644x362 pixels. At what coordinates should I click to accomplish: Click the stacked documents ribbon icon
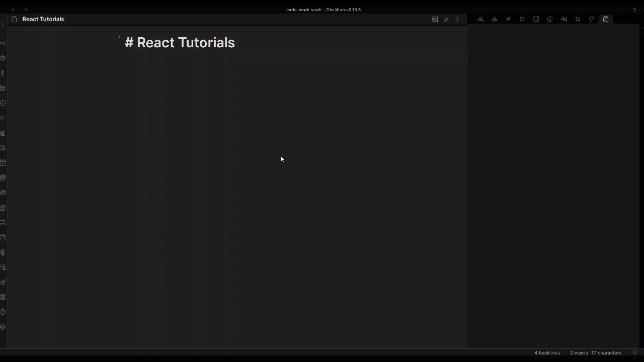tap(3, 177)
